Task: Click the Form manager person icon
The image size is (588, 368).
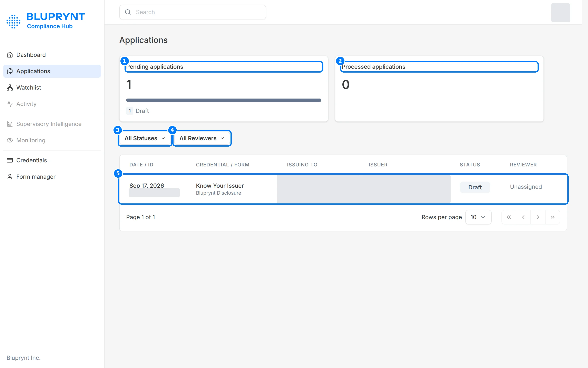Action: [x=10, y=176]
